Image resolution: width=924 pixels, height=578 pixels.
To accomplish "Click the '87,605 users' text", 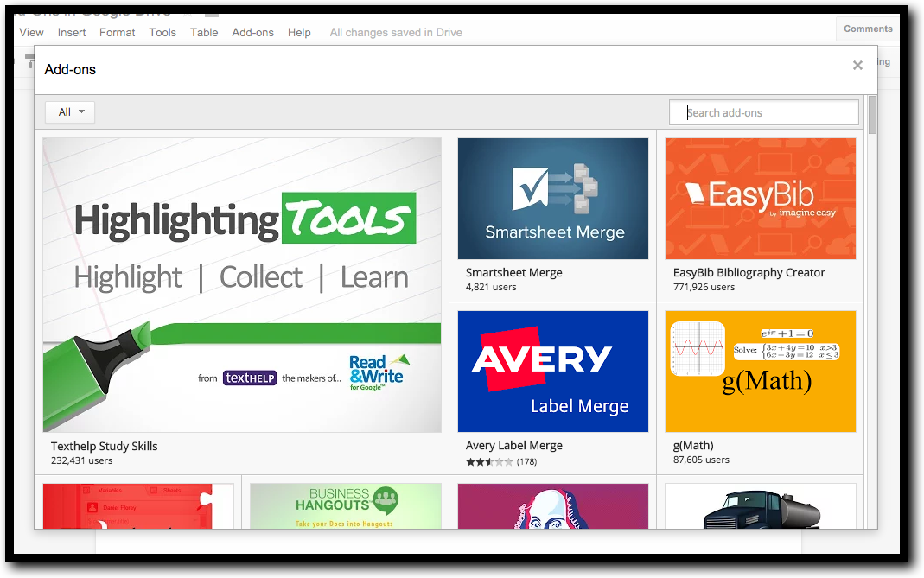I will (701, 460).
